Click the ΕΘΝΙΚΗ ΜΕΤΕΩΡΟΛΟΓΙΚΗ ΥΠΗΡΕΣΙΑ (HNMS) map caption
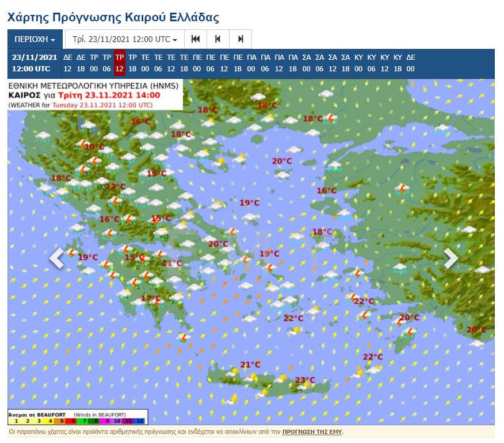 click(93, 86)
